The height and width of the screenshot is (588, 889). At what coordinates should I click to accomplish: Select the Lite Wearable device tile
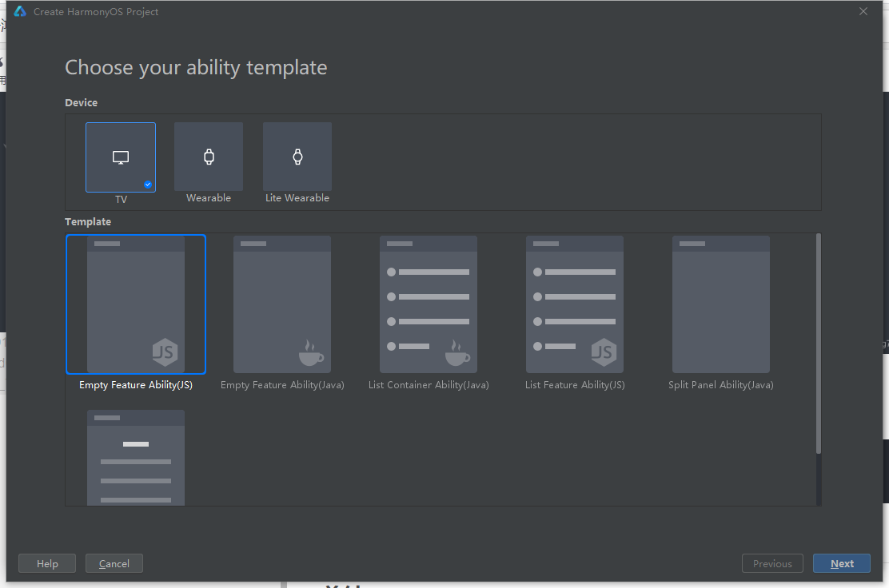point(297,157)
